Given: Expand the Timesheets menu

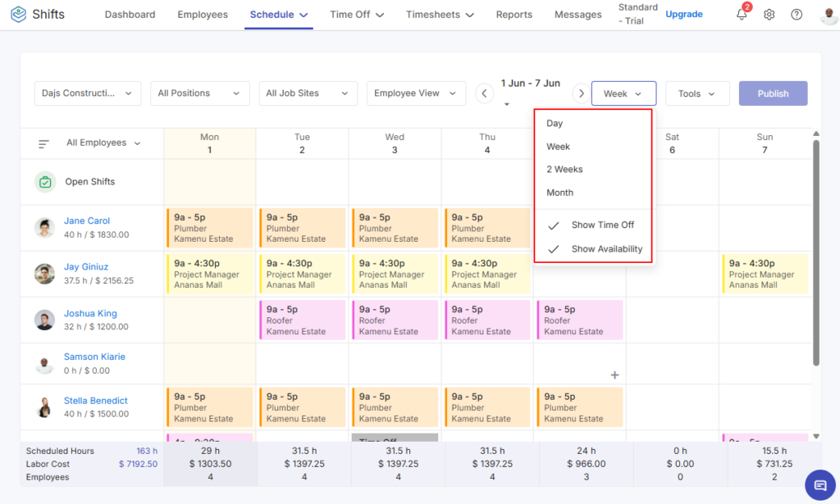Looking at the screenshot, I should point(440,15).
